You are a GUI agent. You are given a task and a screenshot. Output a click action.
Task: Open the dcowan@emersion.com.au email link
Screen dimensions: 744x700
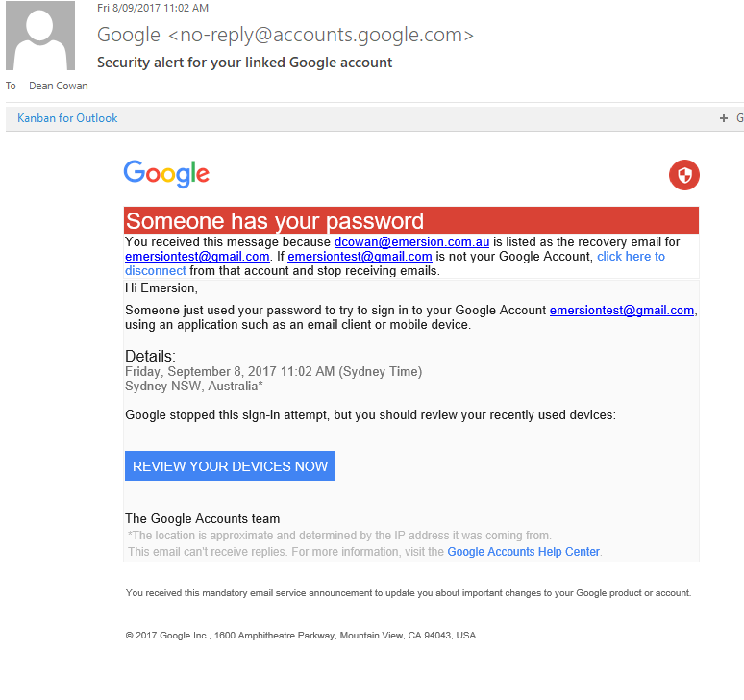click(412, 242)
